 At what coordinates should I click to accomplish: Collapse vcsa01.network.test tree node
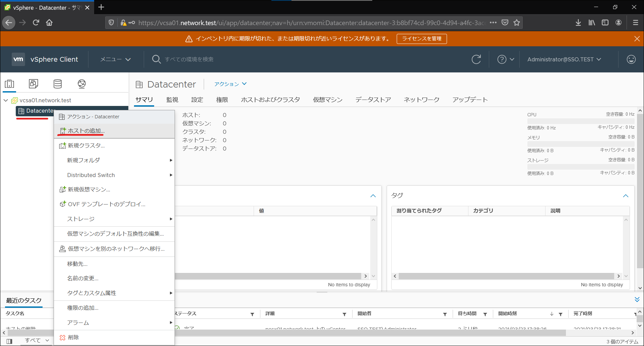click(6, 100)
